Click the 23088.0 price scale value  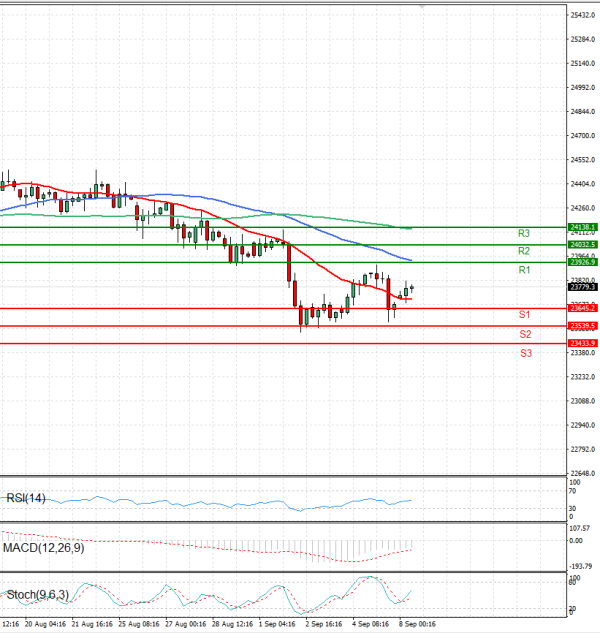[583, 401]
